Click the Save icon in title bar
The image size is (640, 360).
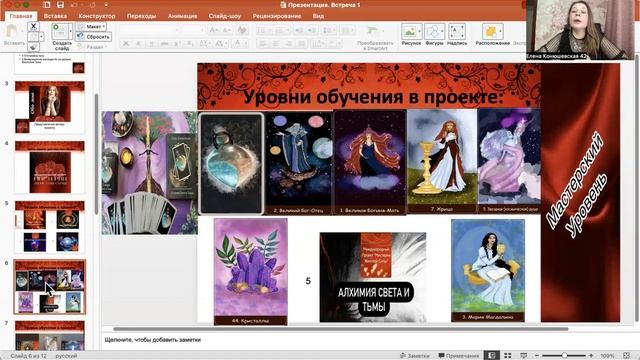click(x=60, y=5)
